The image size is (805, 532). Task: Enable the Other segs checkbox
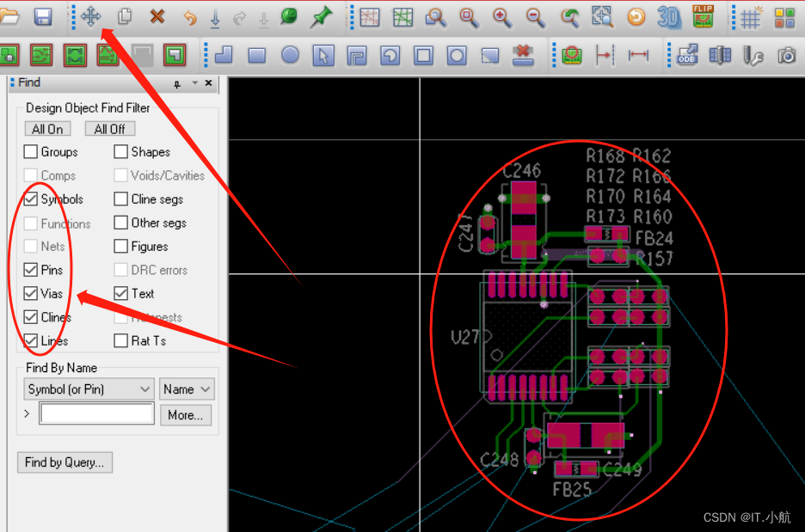(x=120, y=222)
